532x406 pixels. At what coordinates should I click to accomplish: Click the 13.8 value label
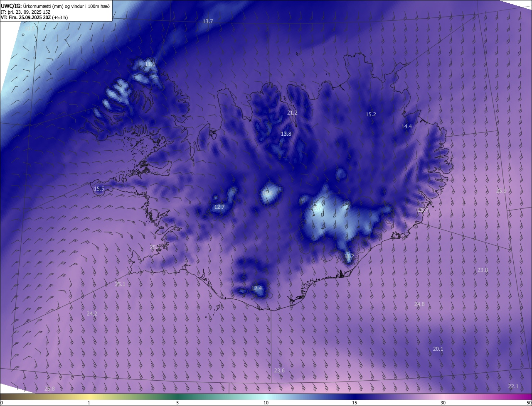(x=286, y=134)
